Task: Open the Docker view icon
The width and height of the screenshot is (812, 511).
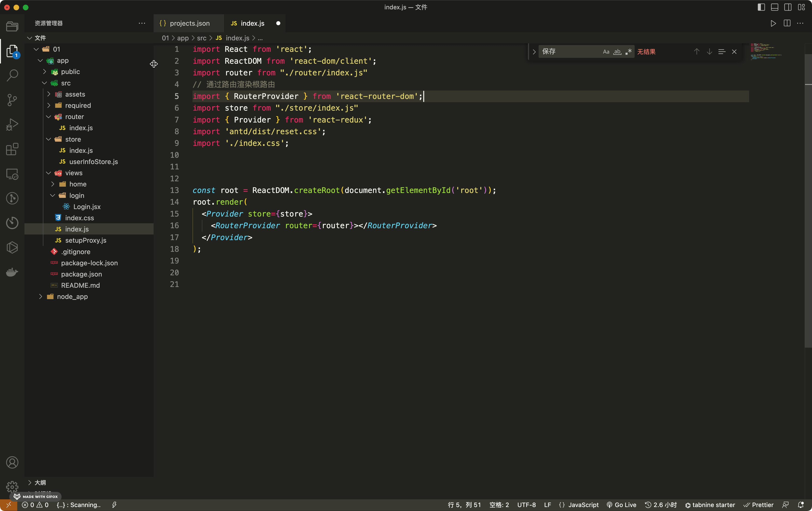Action: pyautogui.click(x=12, y=272)
